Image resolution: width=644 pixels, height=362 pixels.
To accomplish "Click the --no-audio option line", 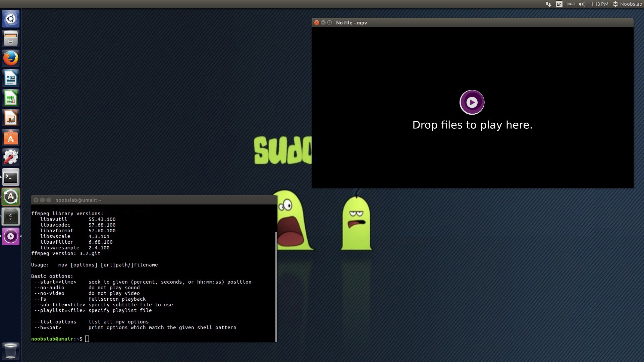I will (87, 288).
